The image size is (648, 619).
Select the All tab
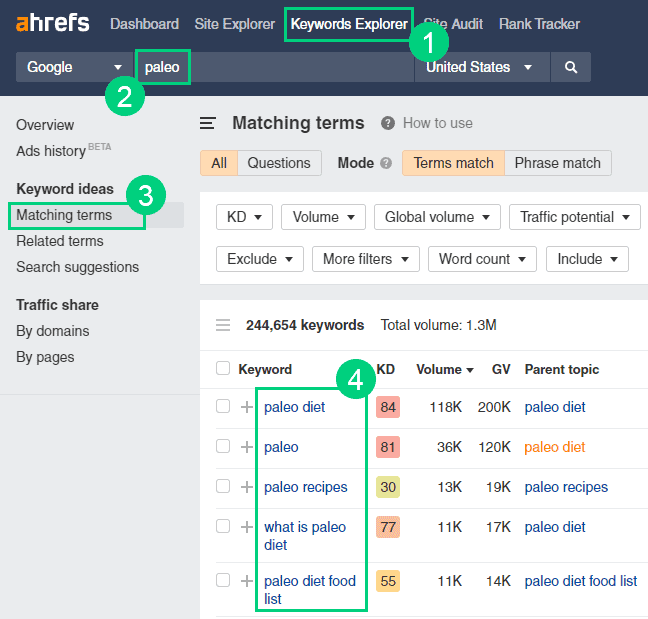click(x=219, y=163)
